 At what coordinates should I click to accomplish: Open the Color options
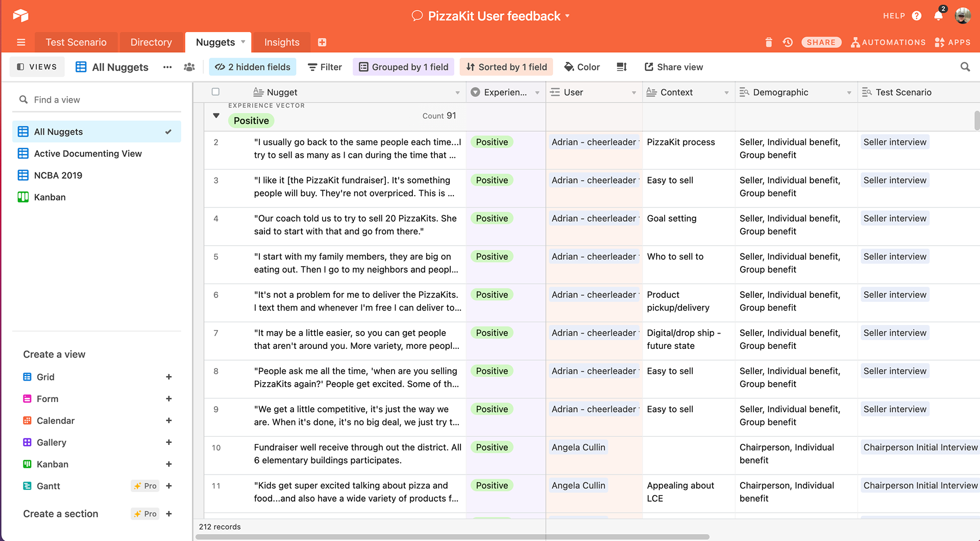582,67
